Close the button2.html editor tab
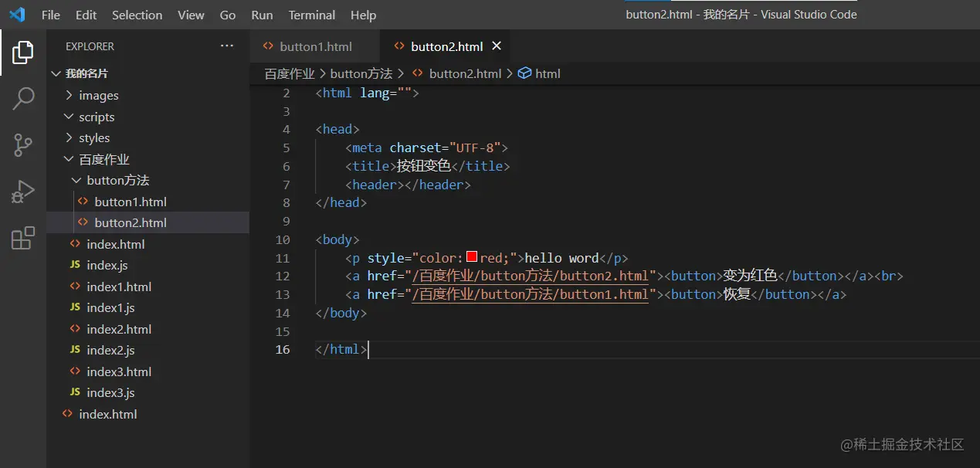The image size is (980, 468). coord(497,46)
